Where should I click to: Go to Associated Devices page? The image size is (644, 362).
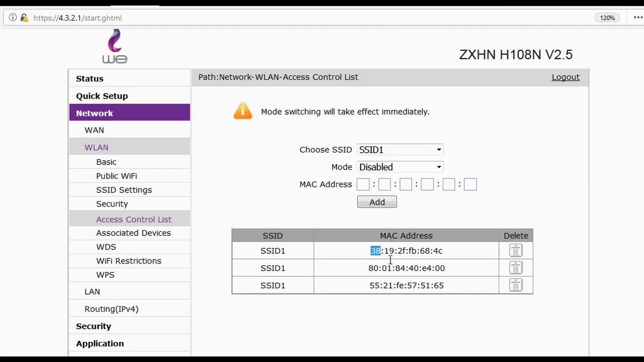tap(133, 233)
